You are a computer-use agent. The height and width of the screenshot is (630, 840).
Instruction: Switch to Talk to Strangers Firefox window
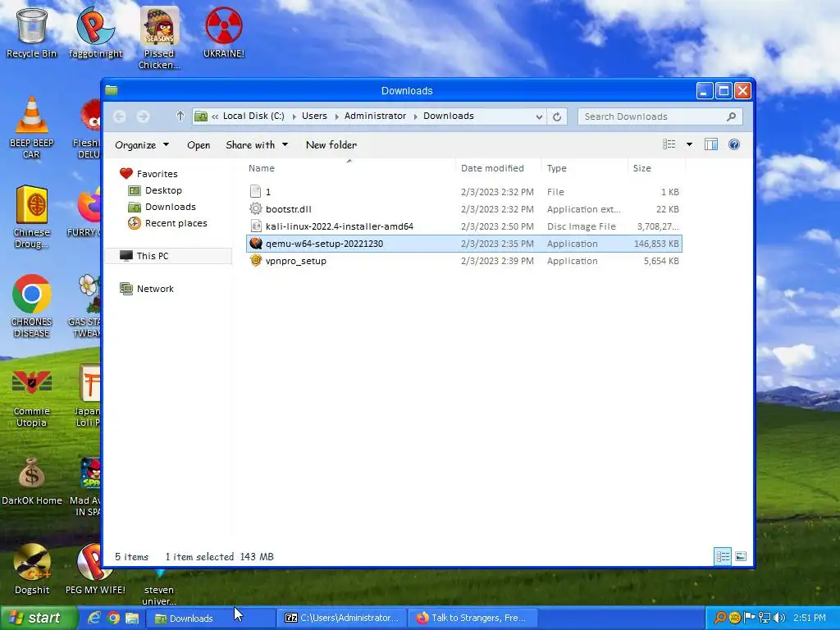(x=472, y=619)
